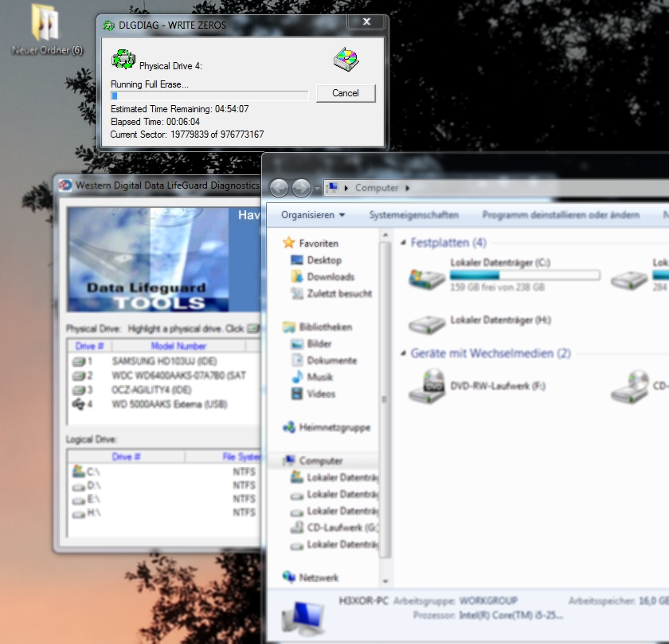Click the Data Lifeguard Tools banner image

[x=148, y=260]
